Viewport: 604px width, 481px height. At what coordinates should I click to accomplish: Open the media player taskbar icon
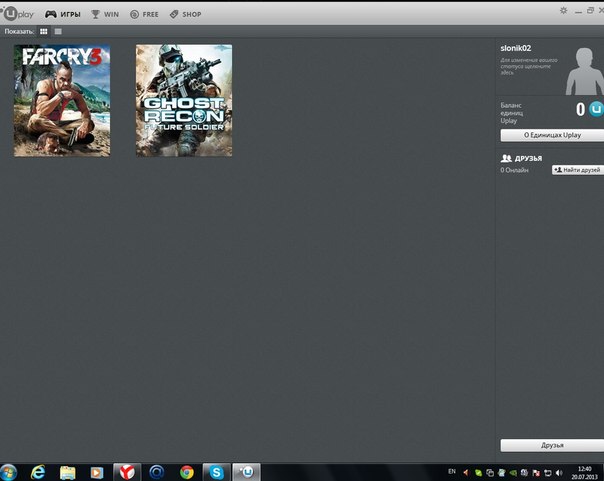[97, 473]
